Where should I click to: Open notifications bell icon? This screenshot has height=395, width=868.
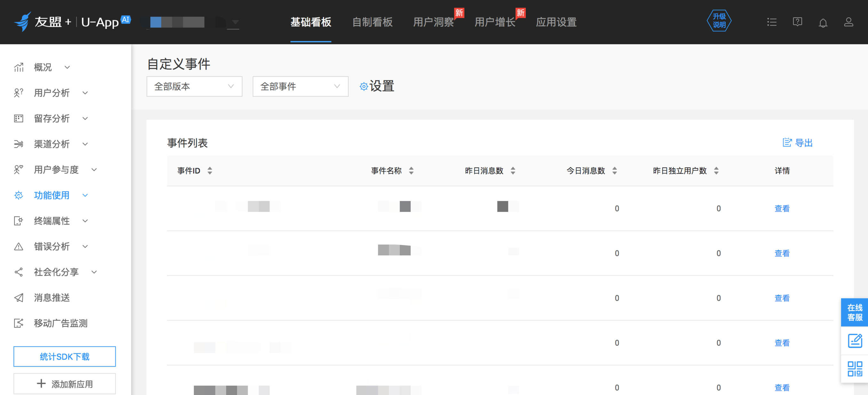[823, 23]
